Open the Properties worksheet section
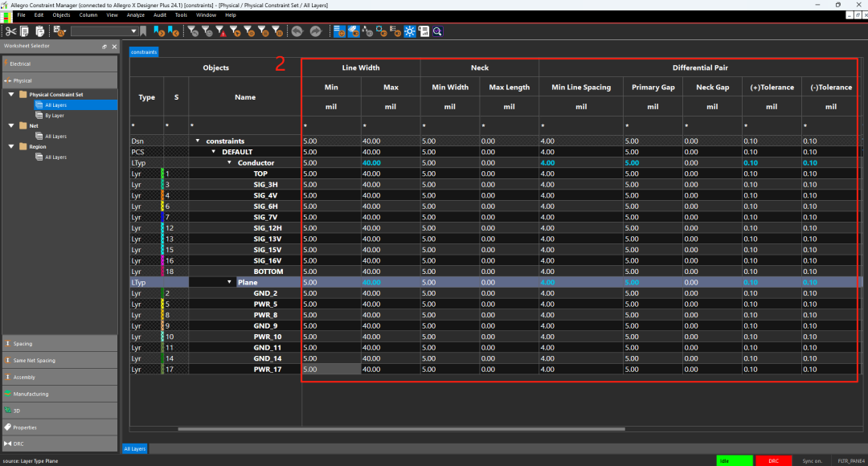Viewport: 868px width, 466px height. (59, 427)
